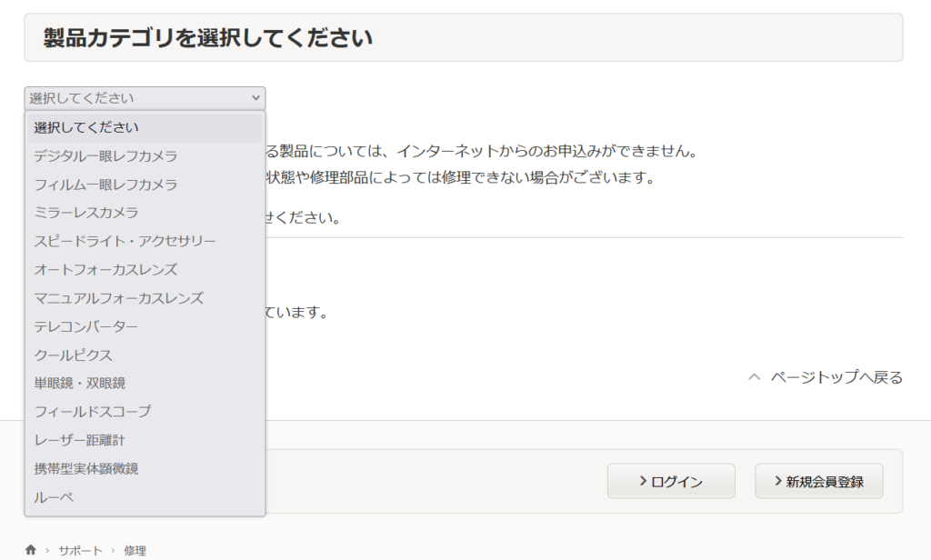931x560 pixels.
Task: Select スピードライト・アクセサリー option
Action: point(125,241)
